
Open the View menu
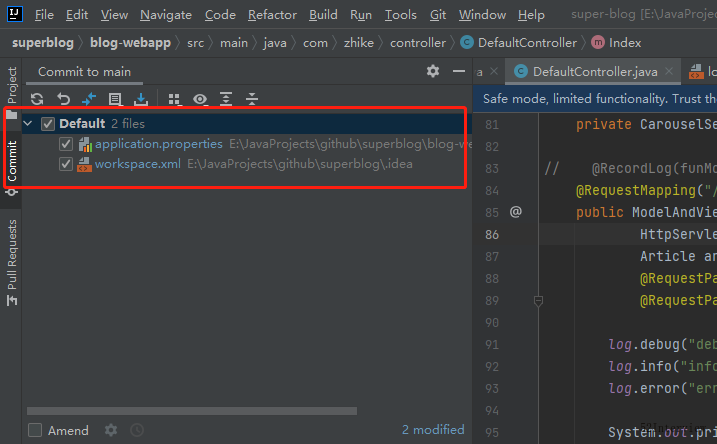click(114, 15)
